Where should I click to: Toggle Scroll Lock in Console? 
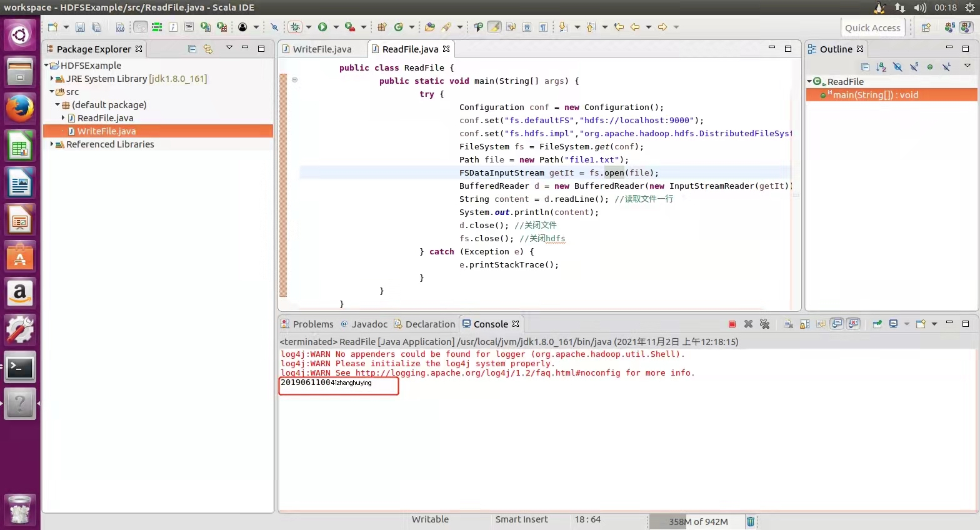804,324
